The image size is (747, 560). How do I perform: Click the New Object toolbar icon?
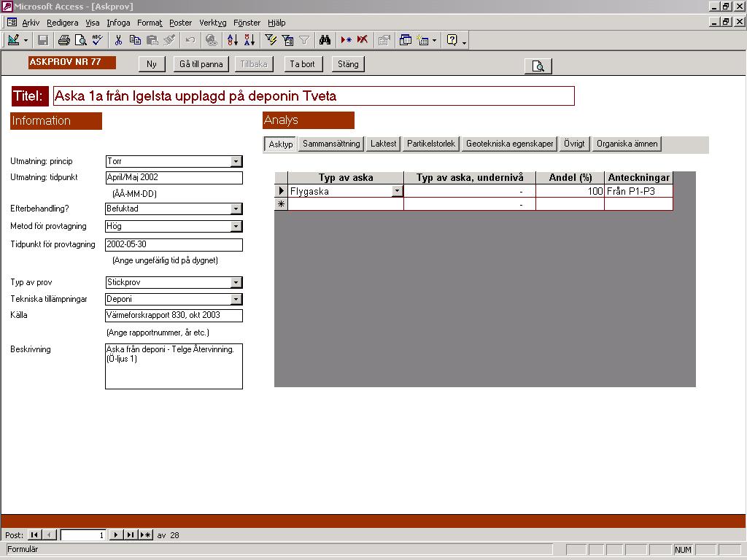422,40
